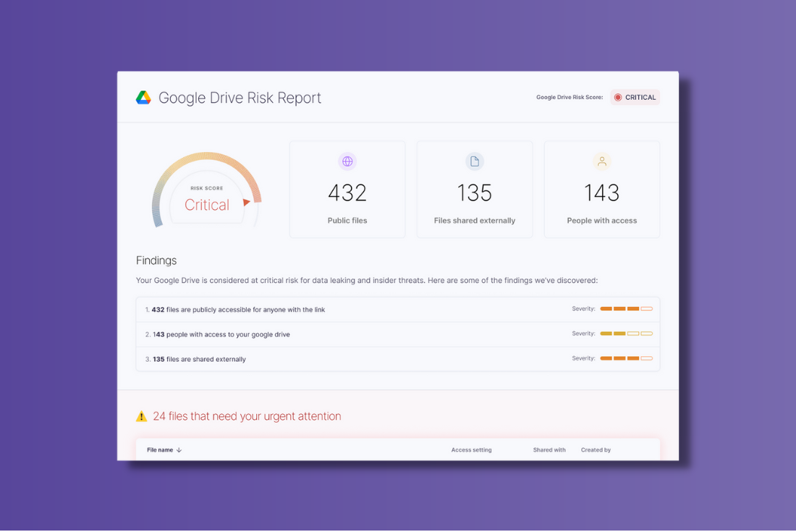The height and width of the screenshot is (532, 796).
Task: Click the Google Drive Risk Score label
Action: (570, 98)
